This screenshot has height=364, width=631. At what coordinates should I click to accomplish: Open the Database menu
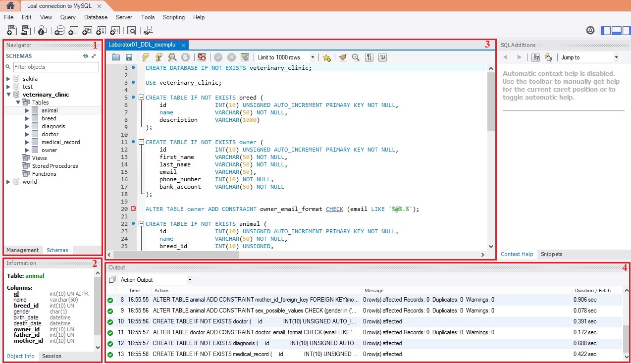coord(96,17)
